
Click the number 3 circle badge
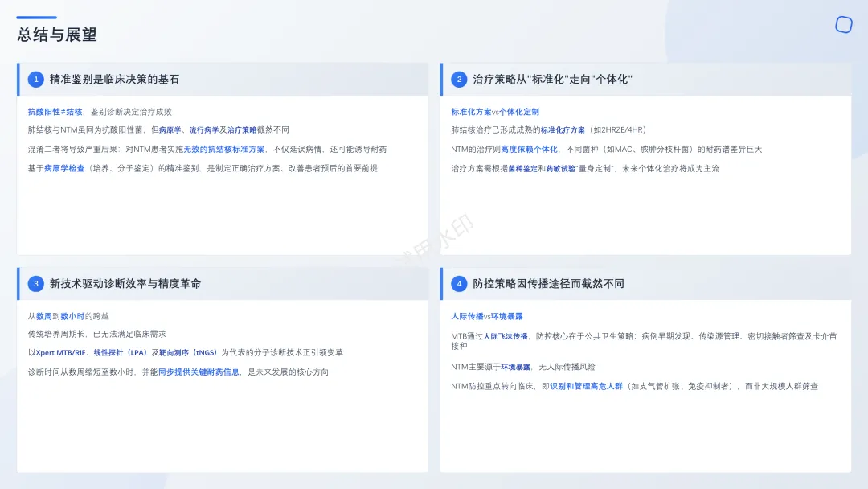pos(36,284)
